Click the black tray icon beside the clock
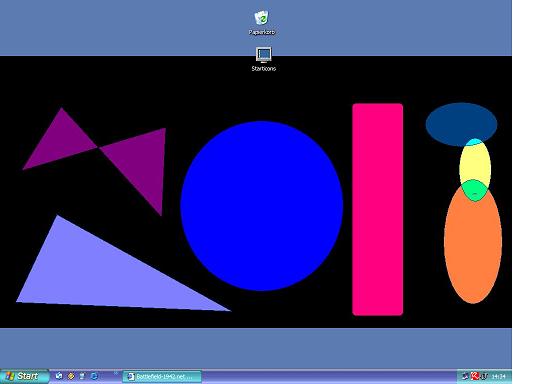 (484, 376)
